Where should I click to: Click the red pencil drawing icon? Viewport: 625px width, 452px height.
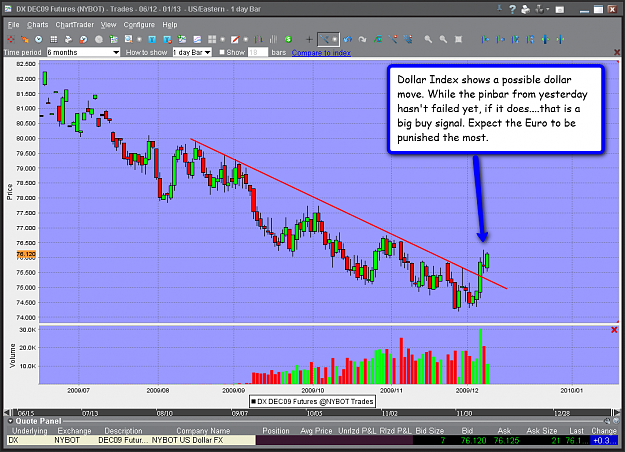235,39
